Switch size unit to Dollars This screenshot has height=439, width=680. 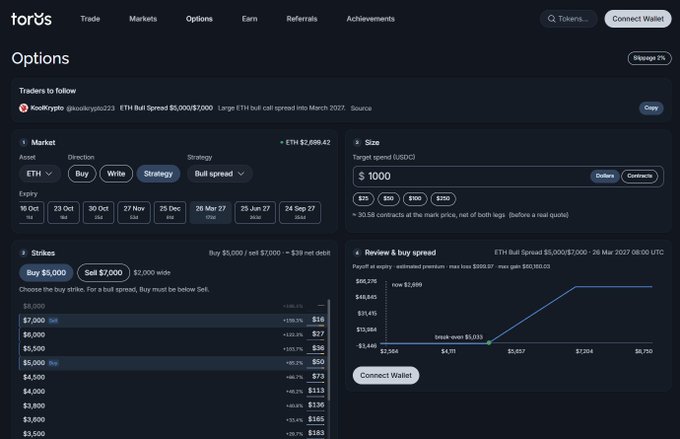[x=605, y=176]
